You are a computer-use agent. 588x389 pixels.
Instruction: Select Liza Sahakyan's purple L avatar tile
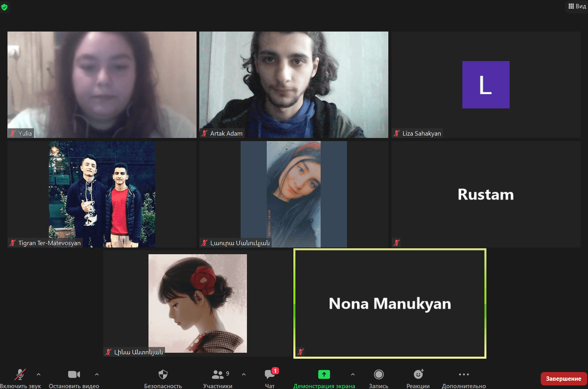click(486, 85)
